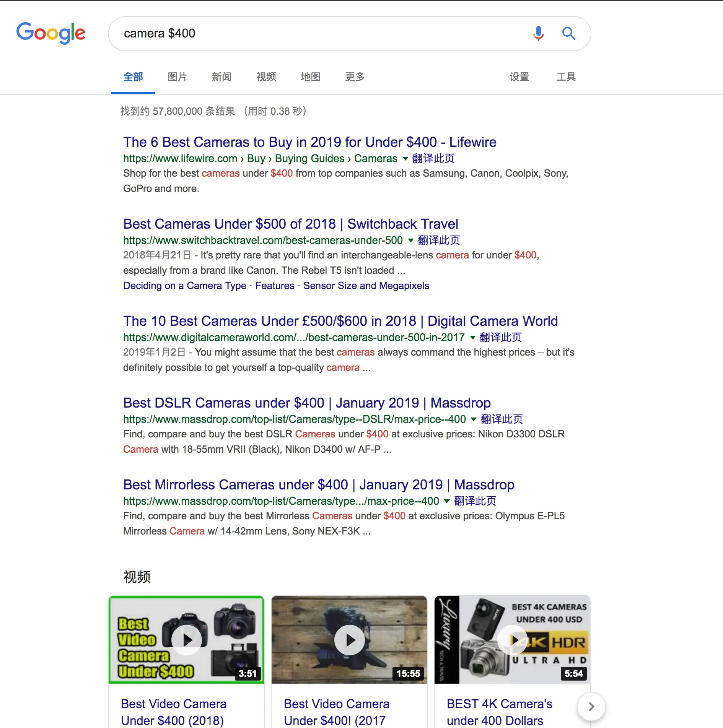Click 'Sensor Size and Megapixels' sitelink
This screenshot has height=728, width=723.
click(x=366, y=286)
